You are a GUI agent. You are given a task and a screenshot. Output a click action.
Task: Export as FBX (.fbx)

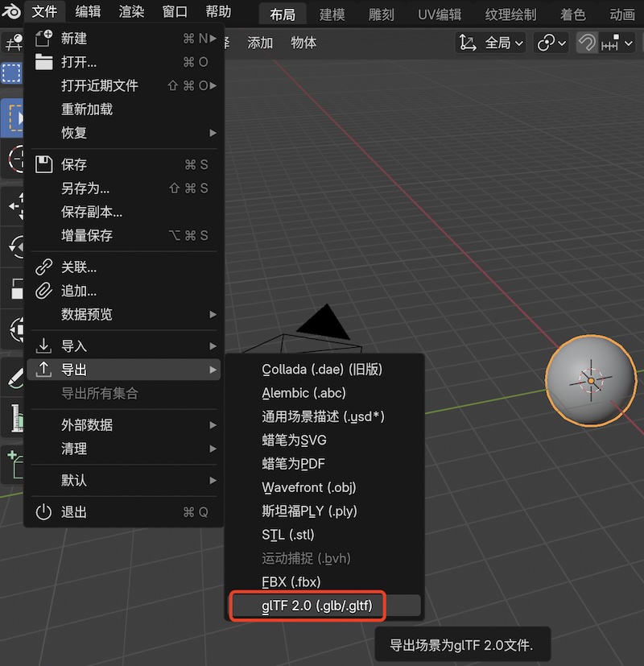pos(324,581)
